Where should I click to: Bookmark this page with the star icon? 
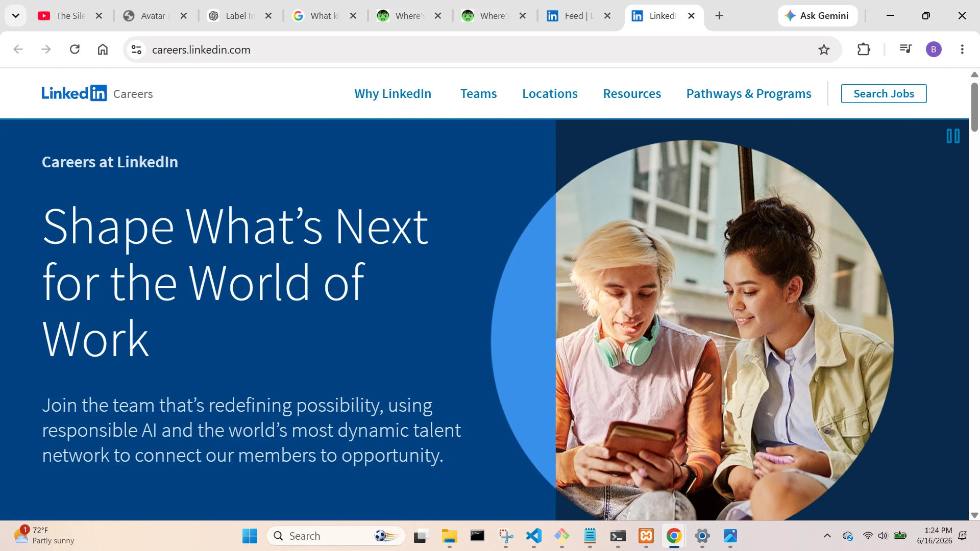tap(824, 49)
